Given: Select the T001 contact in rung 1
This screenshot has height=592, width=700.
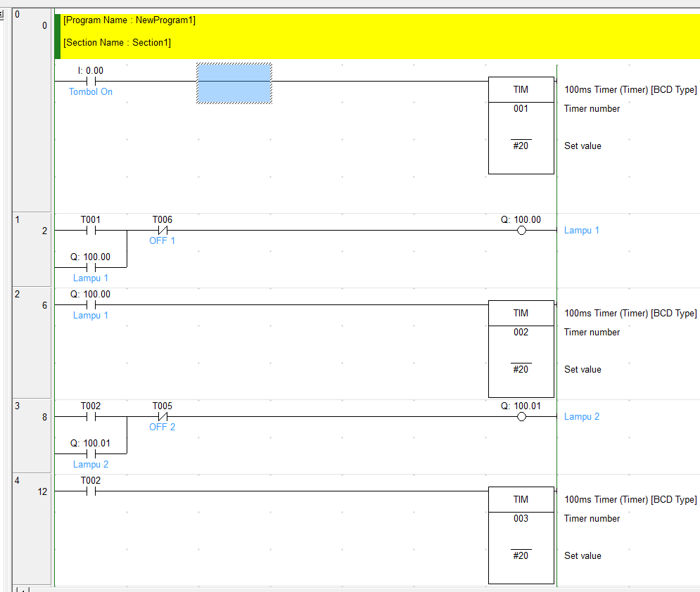Looking at the screenshot, I should click(91, 230).
